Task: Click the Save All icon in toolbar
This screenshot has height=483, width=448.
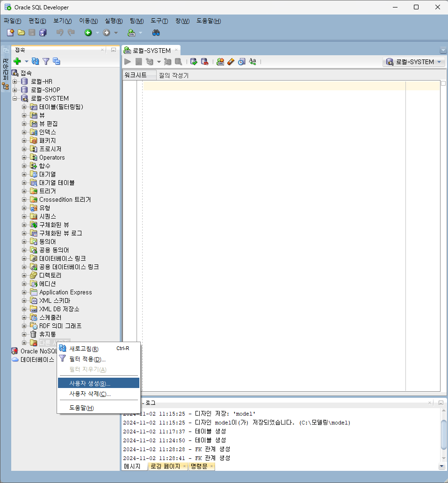Action: [43, 32]
